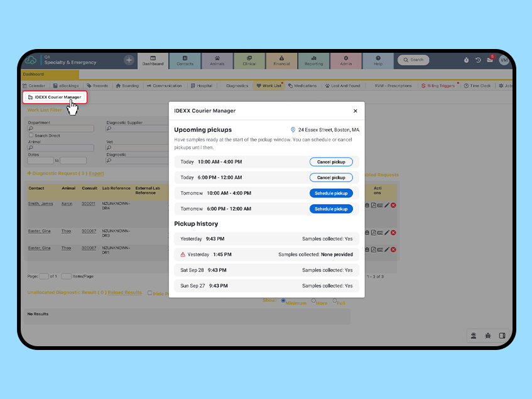The image size is (532, 399).
Task: Open the Smith, James contact link
Action: coord(40,204)
